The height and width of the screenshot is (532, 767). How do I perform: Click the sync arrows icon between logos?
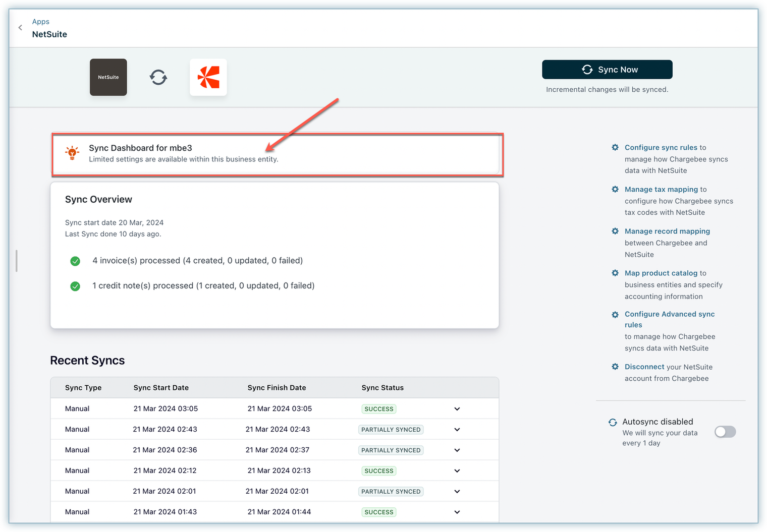click(x=158, y=78)
